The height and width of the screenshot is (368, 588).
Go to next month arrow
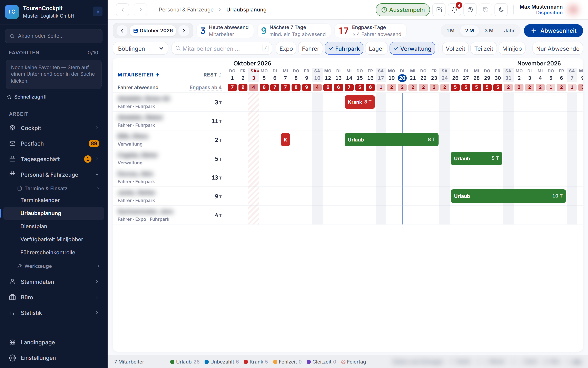(x=184, y=31)
